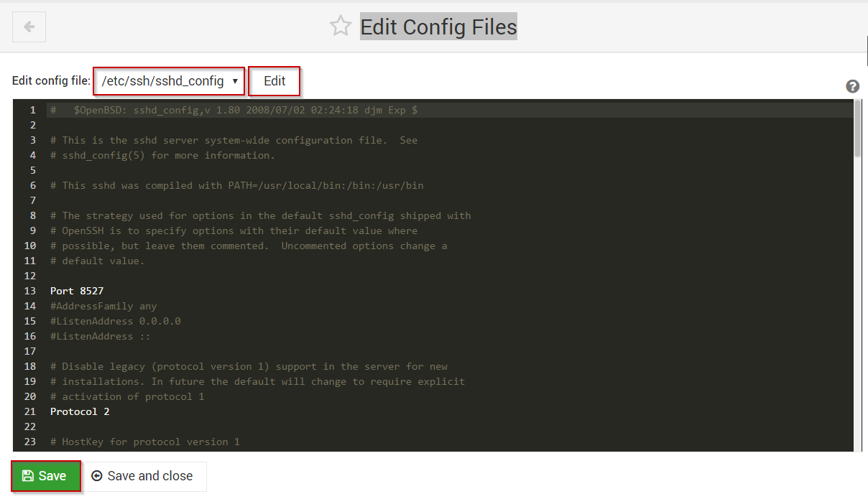Click the "# default value." comment line
Viewport: 868px width, 499px height.
click(x=98, y=261)
